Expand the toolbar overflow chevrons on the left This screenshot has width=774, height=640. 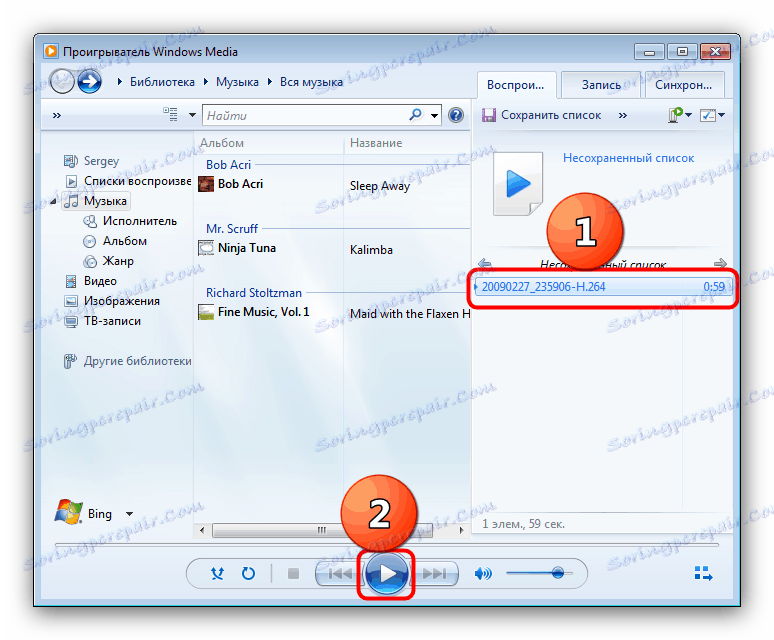57,115
